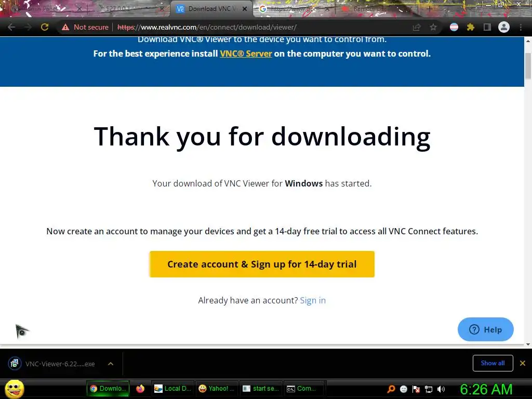Open the striped circular extension icon
Viewport: 532px width, 399px height.
pyautogui.click(x=454, y=27)
